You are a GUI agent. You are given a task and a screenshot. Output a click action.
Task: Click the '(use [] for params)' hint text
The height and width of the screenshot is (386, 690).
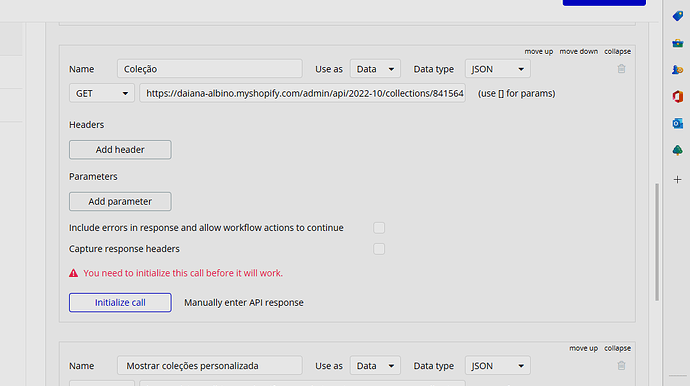click(x=517, y=93)
